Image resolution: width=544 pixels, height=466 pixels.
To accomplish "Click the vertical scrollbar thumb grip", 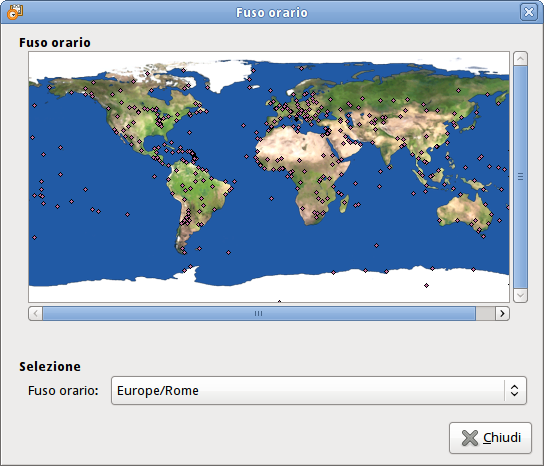I will [x=520, y=177].
